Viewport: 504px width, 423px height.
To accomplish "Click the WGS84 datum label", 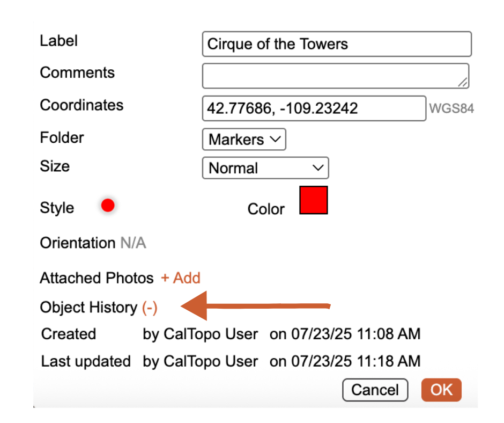I will point(451,109).
